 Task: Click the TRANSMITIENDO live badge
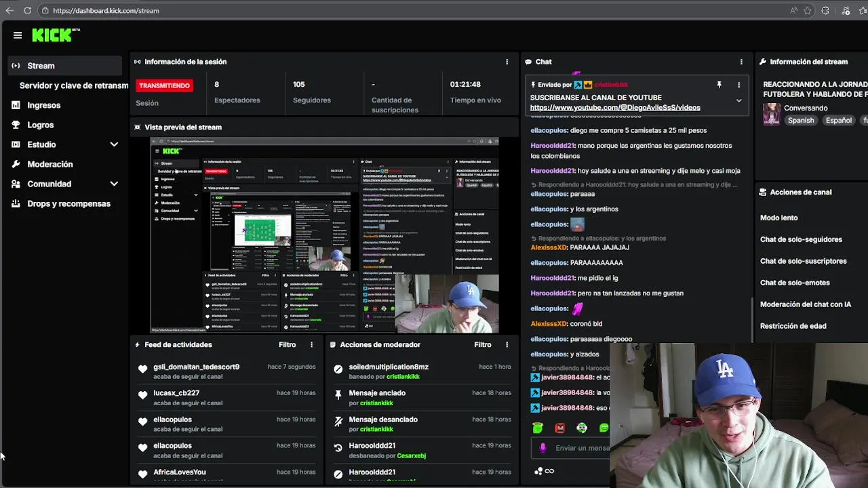point(164,85)
